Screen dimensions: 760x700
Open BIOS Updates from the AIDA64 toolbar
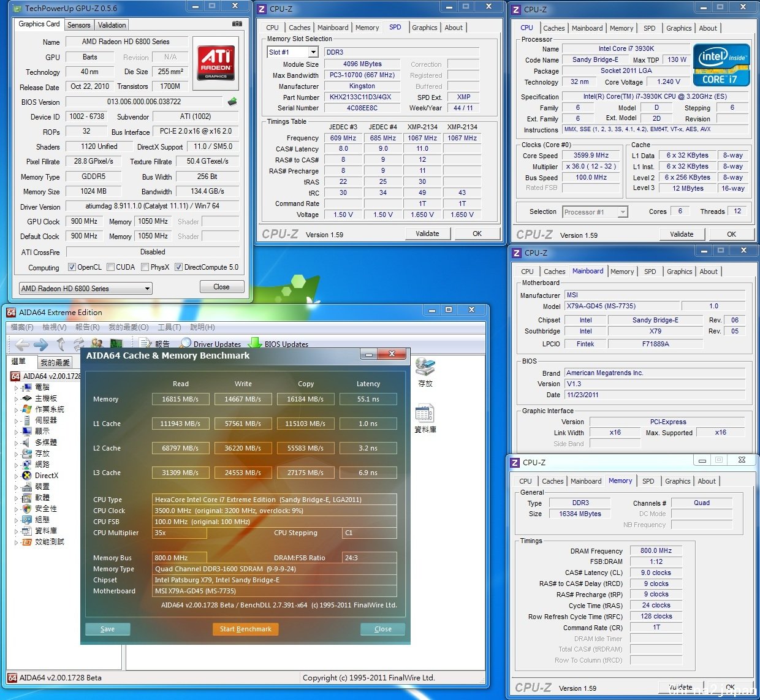pos(279,344)
